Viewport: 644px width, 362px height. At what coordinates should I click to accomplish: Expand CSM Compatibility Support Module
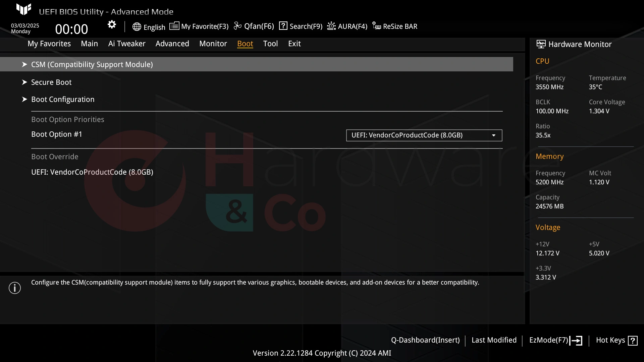click(92, 65)
